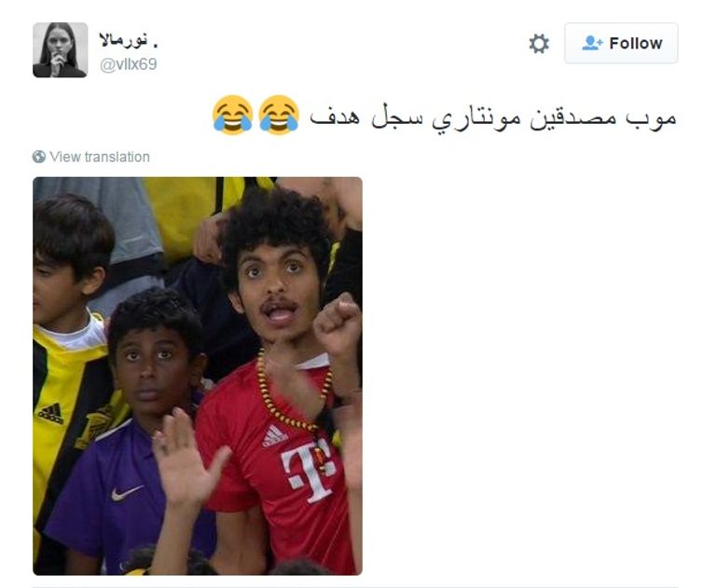This screenshot has width=716, height=588.
Task: Click View translation link
Action: (100, 157)
